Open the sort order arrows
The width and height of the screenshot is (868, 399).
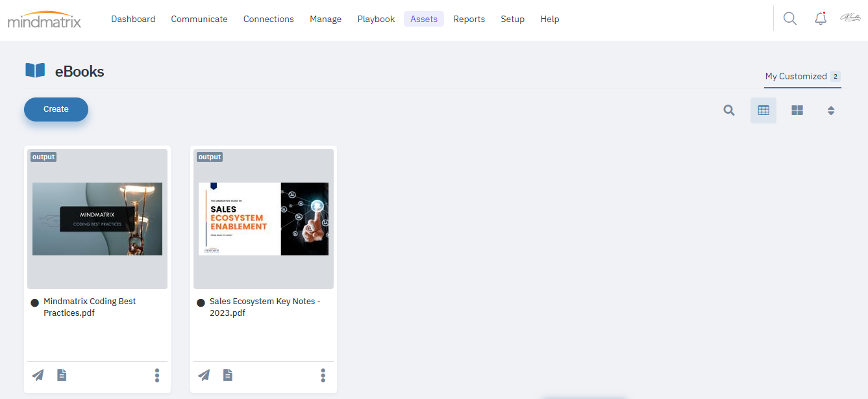point(831,110)
